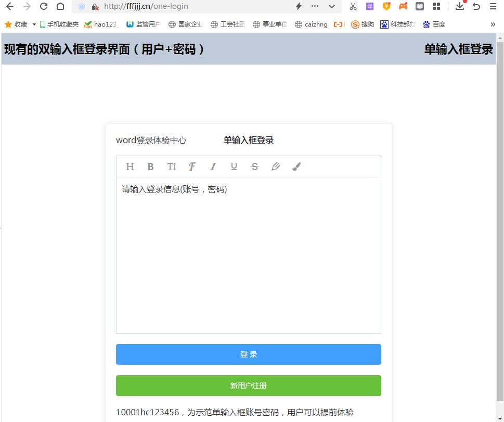
Task: Click the scissors screenshot tool icon
Action: coord(353,6)
